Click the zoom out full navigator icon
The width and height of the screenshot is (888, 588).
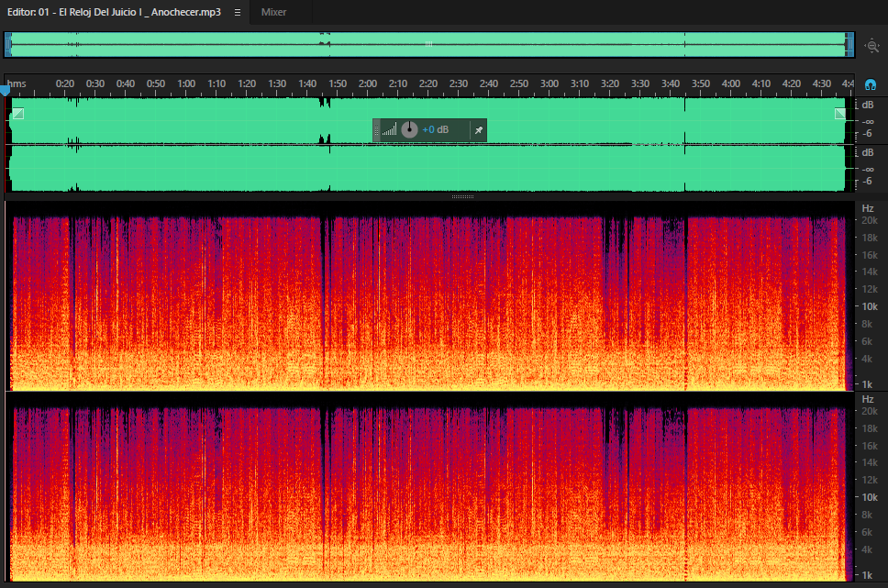(x=872, y=46)
